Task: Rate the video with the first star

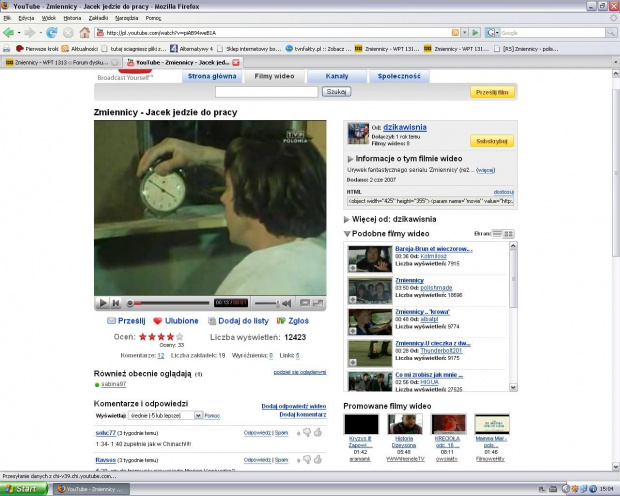Action: [x=143, y=337]
